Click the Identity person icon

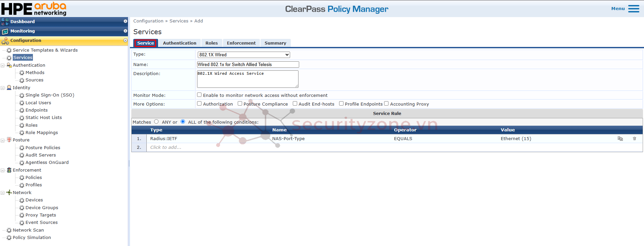click(9, 87)
